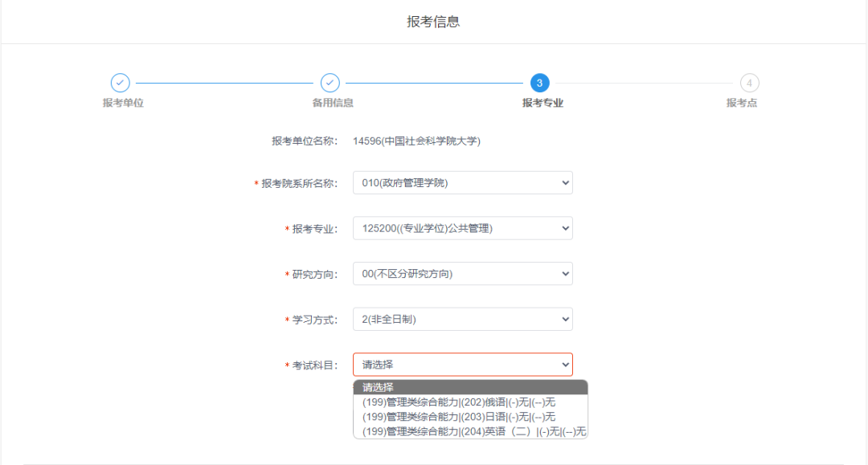Choose option with (202)俄语 exam subject

pyautogui.click(x=470, y=402)
